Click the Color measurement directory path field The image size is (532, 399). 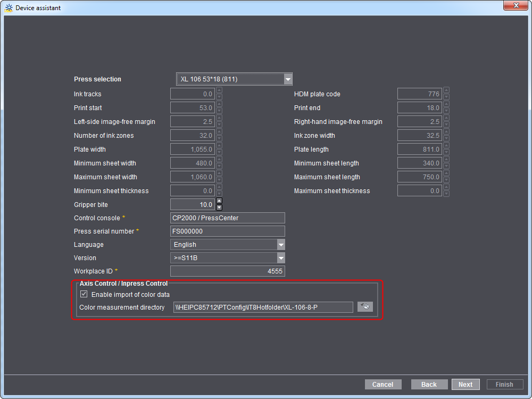263,307
